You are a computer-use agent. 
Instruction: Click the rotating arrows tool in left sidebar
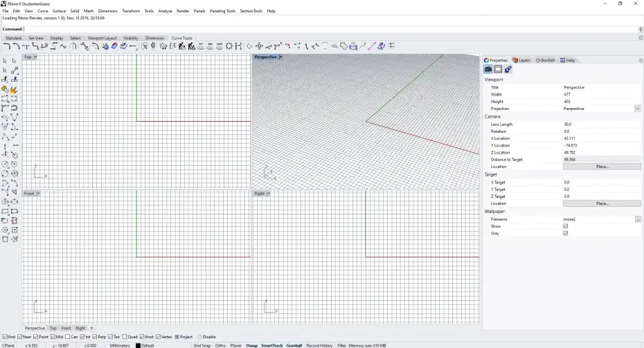click(x=14, y=108)
